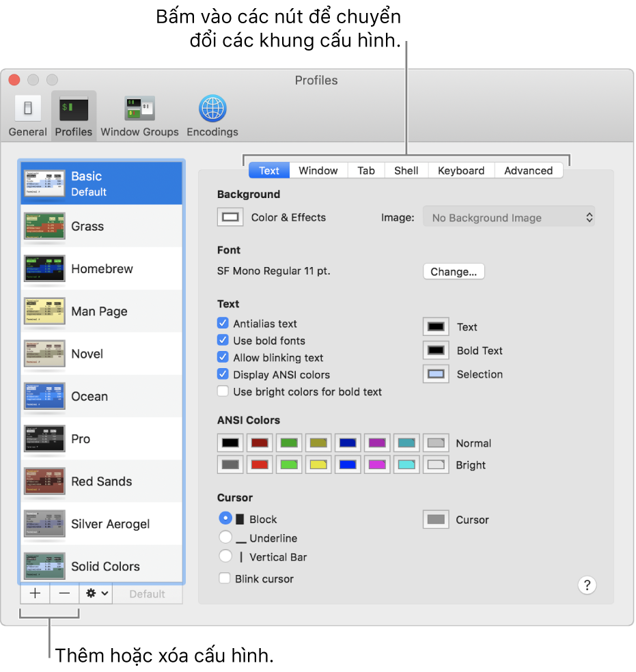Pick the Bright cyan ANSI swatch

click(406, 464)
